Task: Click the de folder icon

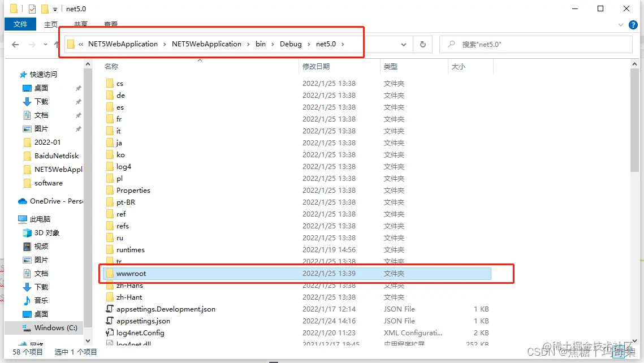Action: 110,95
